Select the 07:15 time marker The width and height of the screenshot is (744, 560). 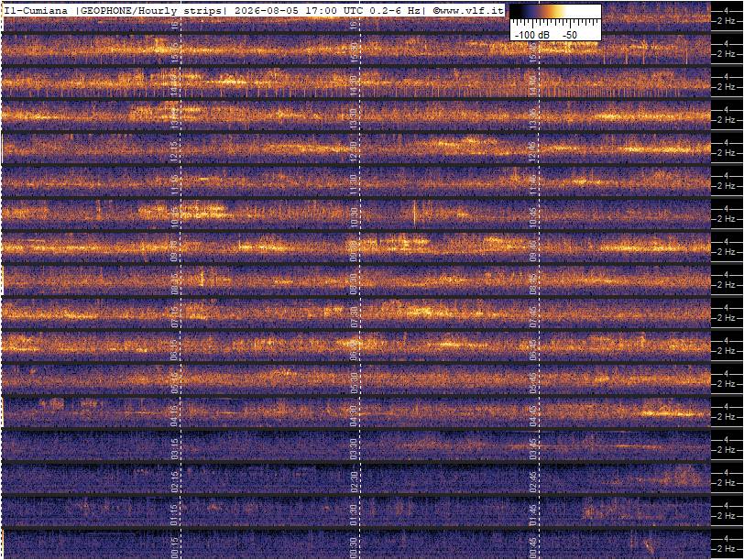coord(174,317)
